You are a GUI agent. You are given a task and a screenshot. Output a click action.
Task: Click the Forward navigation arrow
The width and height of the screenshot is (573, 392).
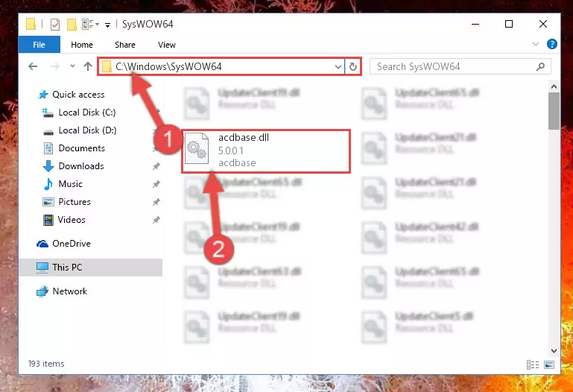pos(55,66)
